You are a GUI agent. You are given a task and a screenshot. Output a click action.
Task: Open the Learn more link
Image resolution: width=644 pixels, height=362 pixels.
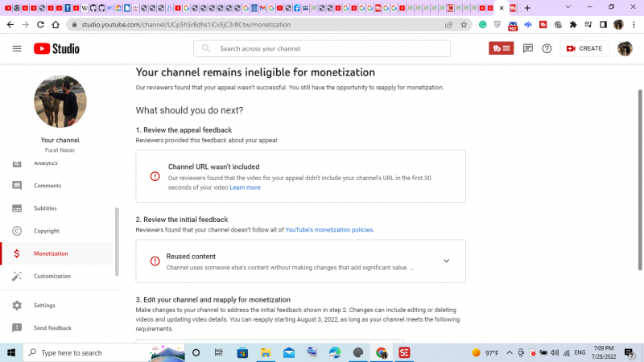pyautogui.click(x=245, y=187)
